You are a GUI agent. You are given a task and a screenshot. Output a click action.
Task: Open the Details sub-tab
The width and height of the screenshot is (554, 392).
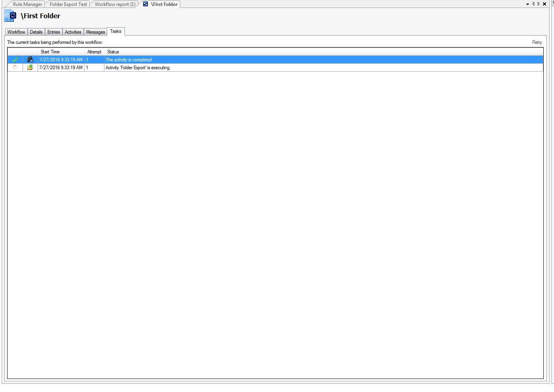pyautogui.click(x=36, y=32)
